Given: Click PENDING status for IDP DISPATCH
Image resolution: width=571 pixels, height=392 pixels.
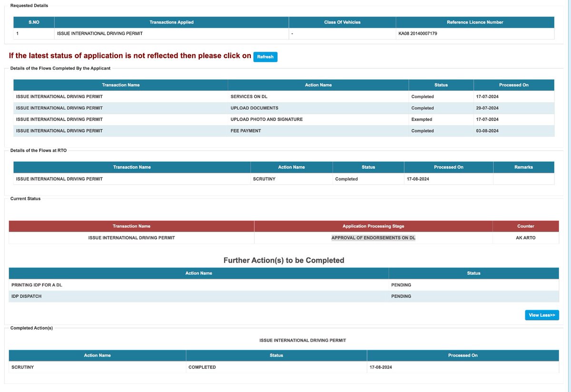Looking at the screenshot, I should 401,296.
